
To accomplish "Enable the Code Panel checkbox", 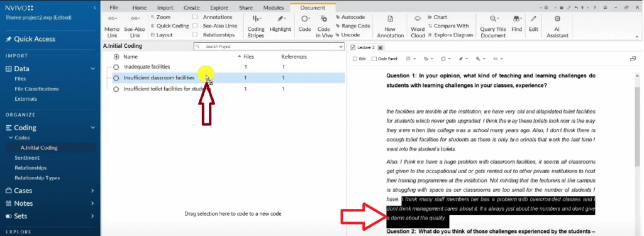I will tap(374, 59).
